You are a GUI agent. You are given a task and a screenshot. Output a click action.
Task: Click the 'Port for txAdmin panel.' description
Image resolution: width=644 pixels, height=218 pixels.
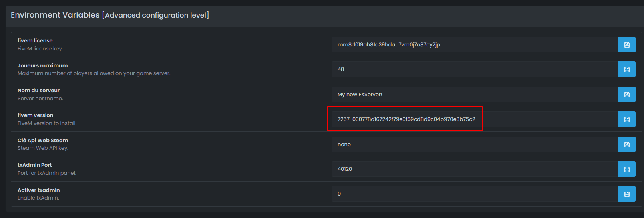pos(47,173)
